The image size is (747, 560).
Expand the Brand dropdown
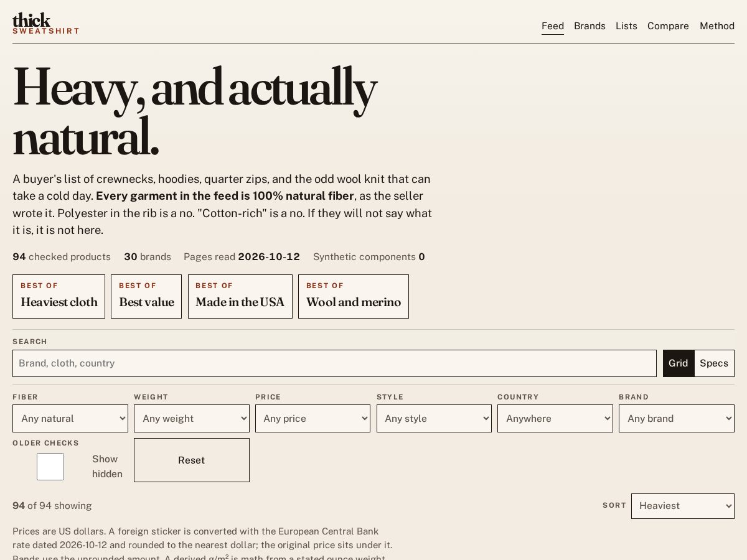677,419
